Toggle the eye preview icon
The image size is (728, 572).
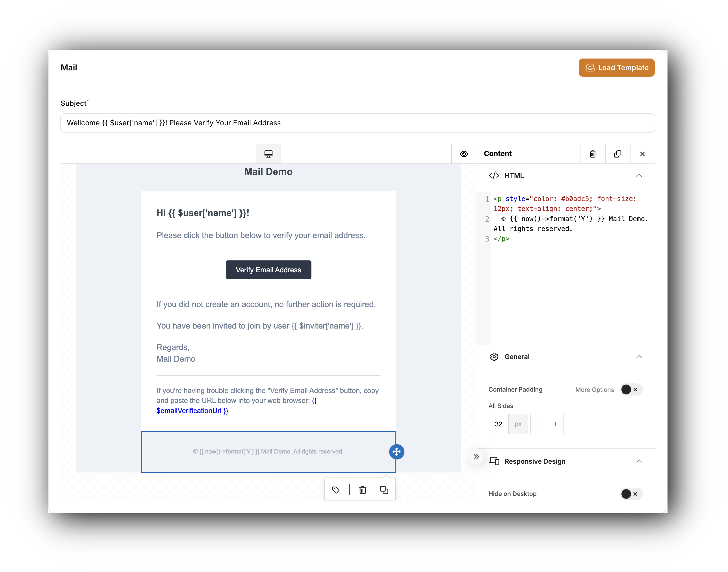tap(463, 154)
